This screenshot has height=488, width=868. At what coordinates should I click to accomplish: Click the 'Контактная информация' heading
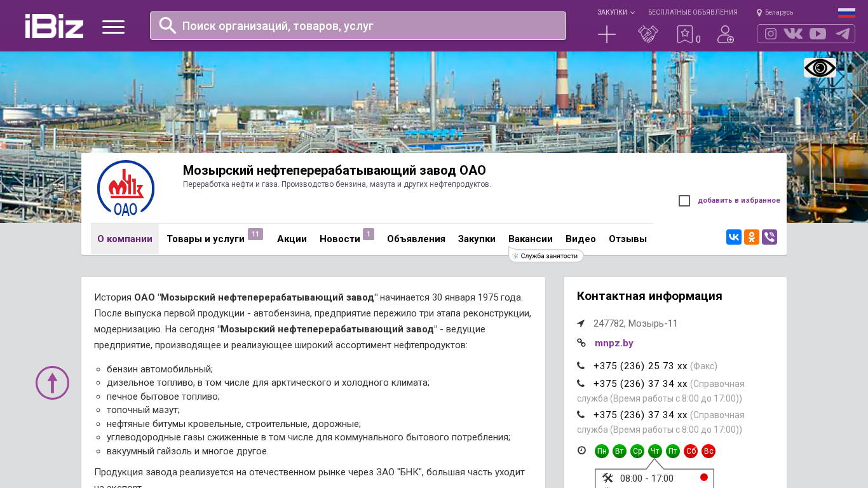pyautogui.click(x=649, y=296)
